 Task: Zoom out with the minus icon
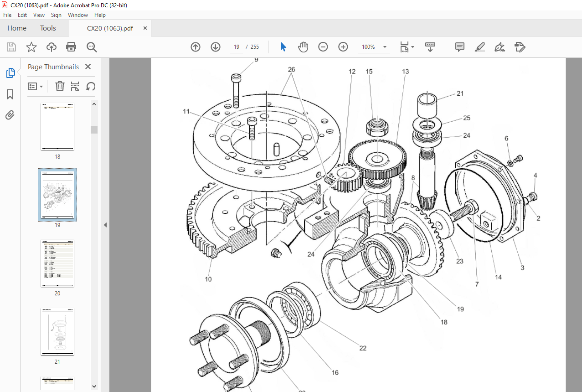coord(323,47)
